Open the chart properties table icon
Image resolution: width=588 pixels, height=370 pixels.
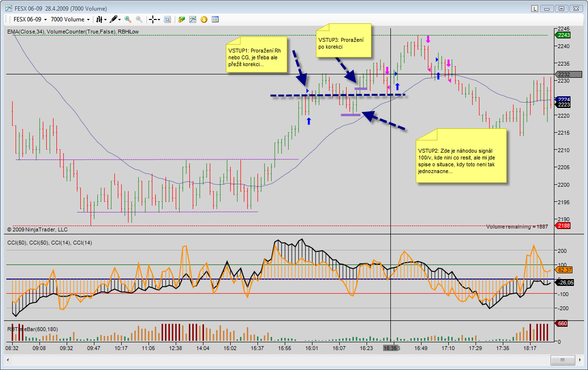coord(215,19)
